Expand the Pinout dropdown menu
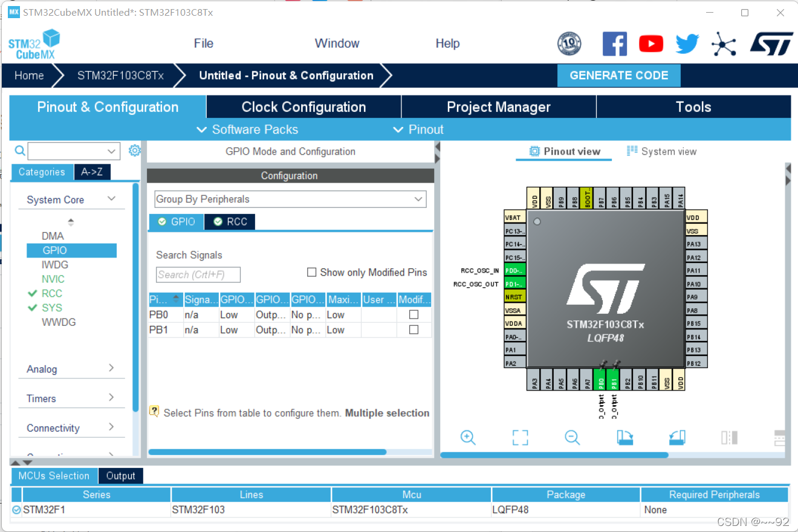798x532 pixels. click(x=418, y=129)
